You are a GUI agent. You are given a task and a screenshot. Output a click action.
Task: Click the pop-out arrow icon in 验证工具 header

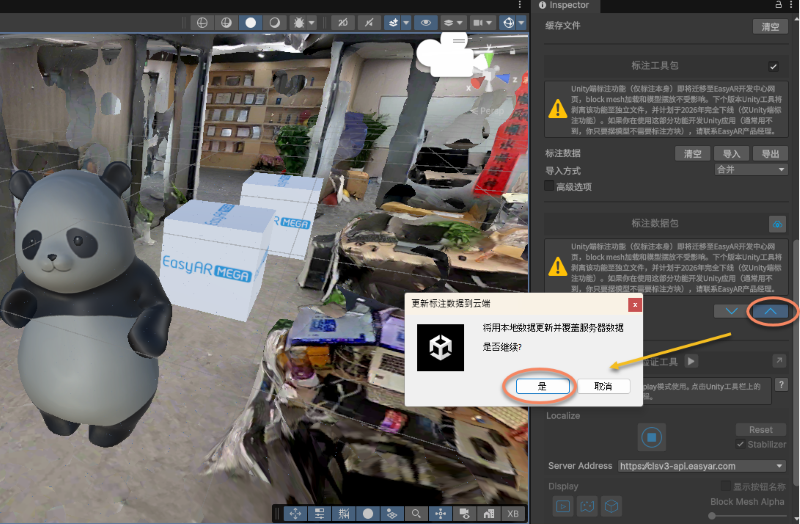coord(779,361)
